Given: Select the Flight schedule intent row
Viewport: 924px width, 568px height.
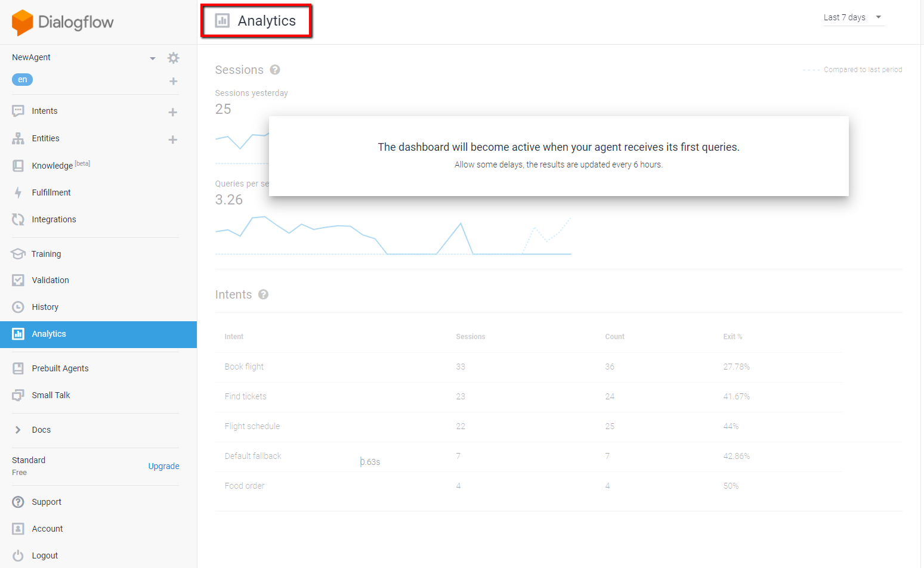Looking at the screenshot, I should click(x=529, y=427).
